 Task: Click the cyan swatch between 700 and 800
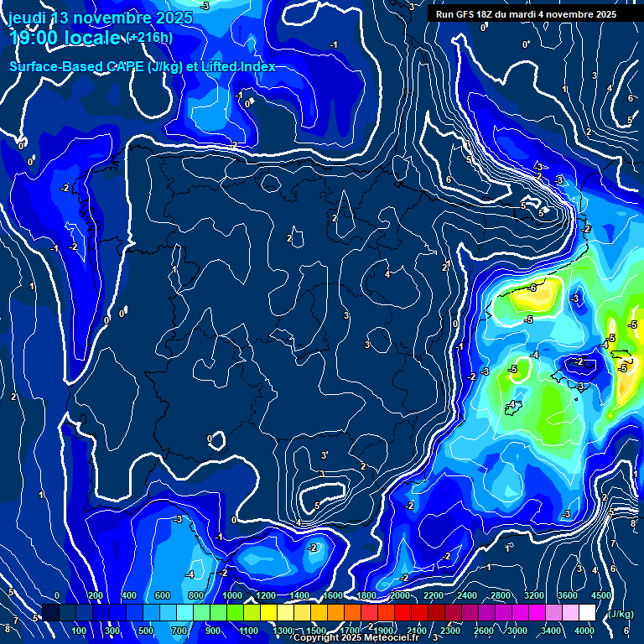(184, 612)
